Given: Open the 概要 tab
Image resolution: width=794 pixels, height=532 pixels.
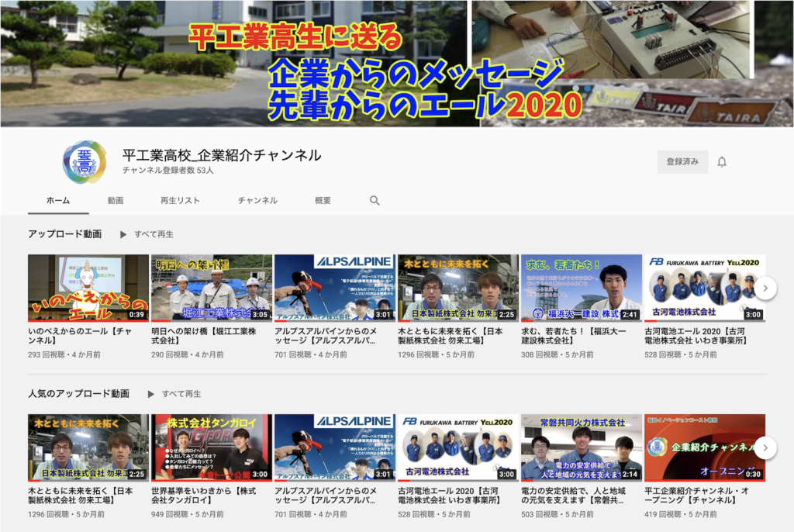Looking at the screenshot, I should 323,201.
